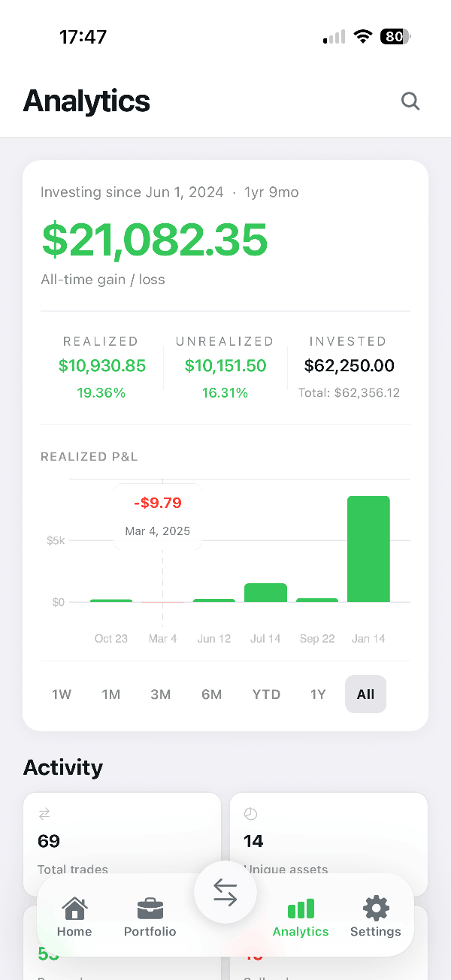This screenshot has width=451, height=980.
Task: Tap the Jan 14 tallest green bar
Action: 368,549
